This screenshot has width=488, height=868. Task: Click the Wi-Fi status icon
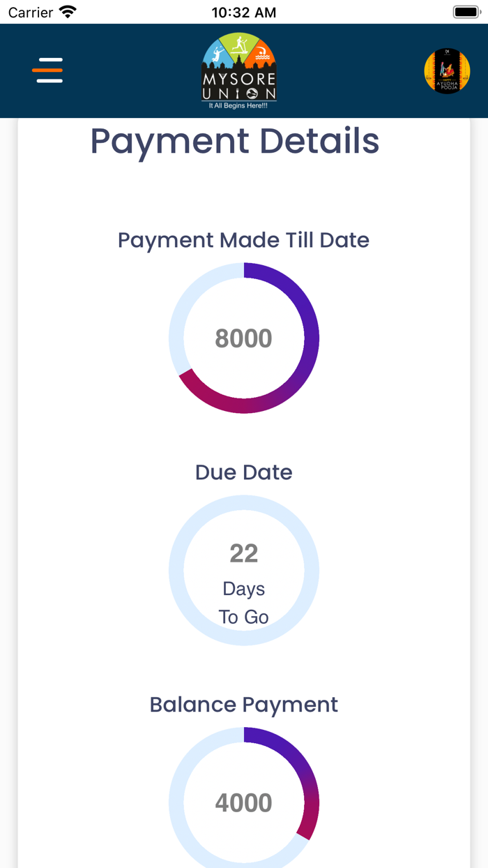tap(68, 12)
